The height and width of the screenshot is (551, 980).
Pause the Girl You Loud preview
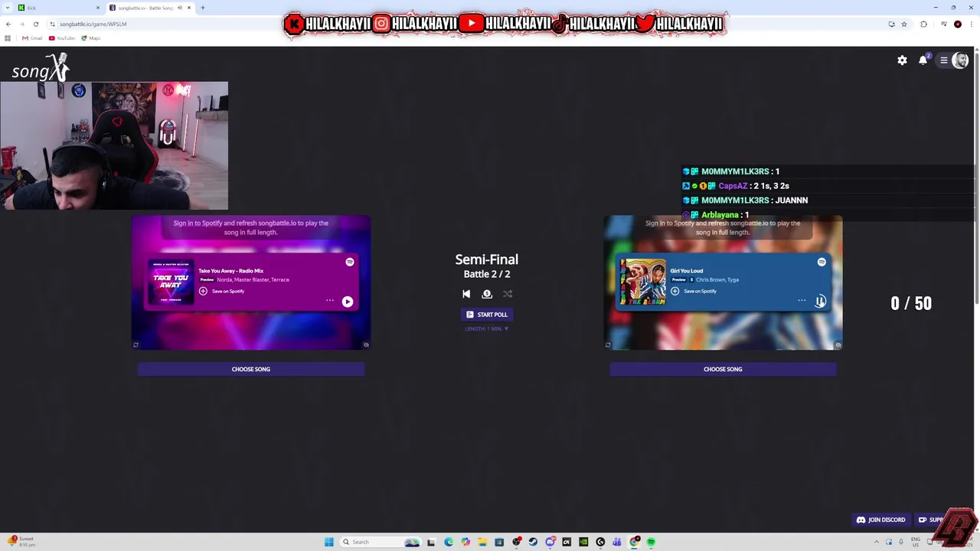820,302
